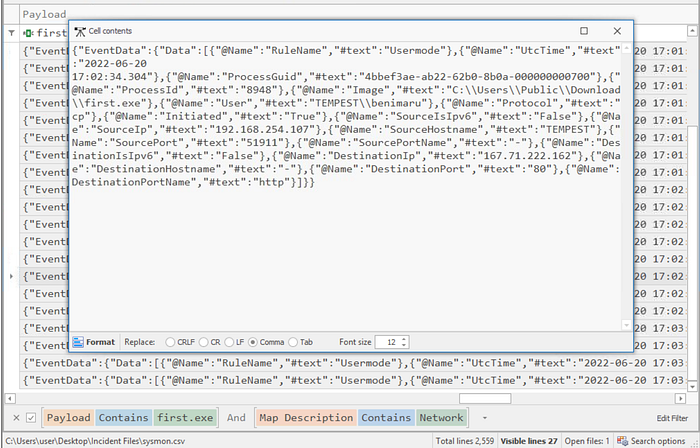Click the Cell contents binoculars icon

pos(80,31)
